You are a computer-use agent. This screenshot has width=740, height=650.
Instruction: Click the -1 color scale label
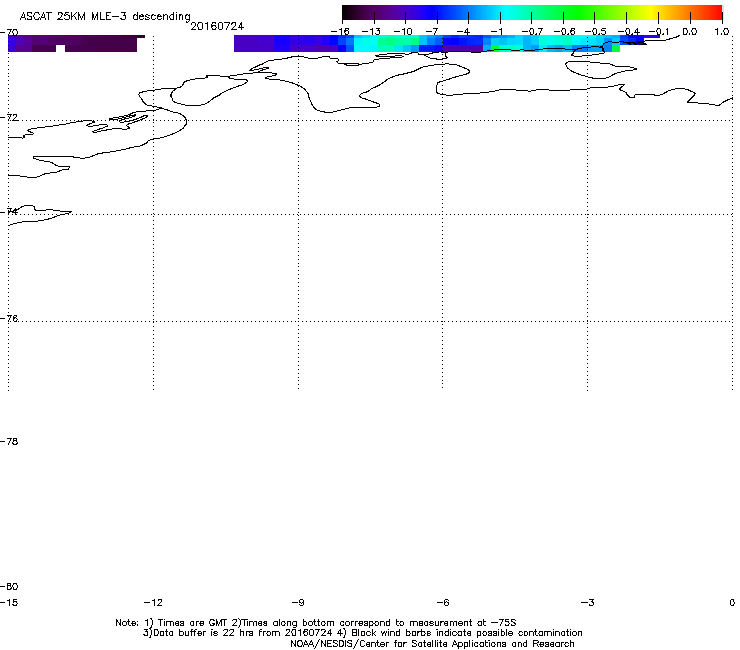[496, 32]
